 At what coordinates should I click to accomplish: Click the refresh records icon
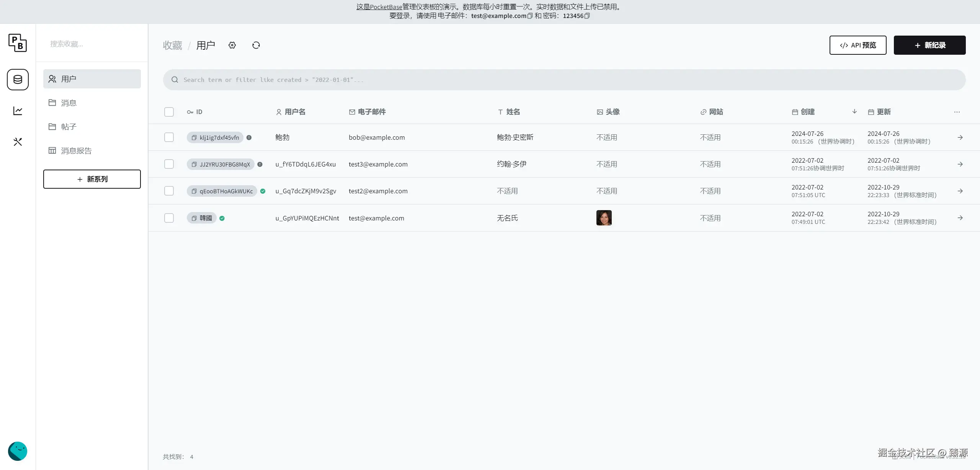pyautogui.click(x=256, y=45)
